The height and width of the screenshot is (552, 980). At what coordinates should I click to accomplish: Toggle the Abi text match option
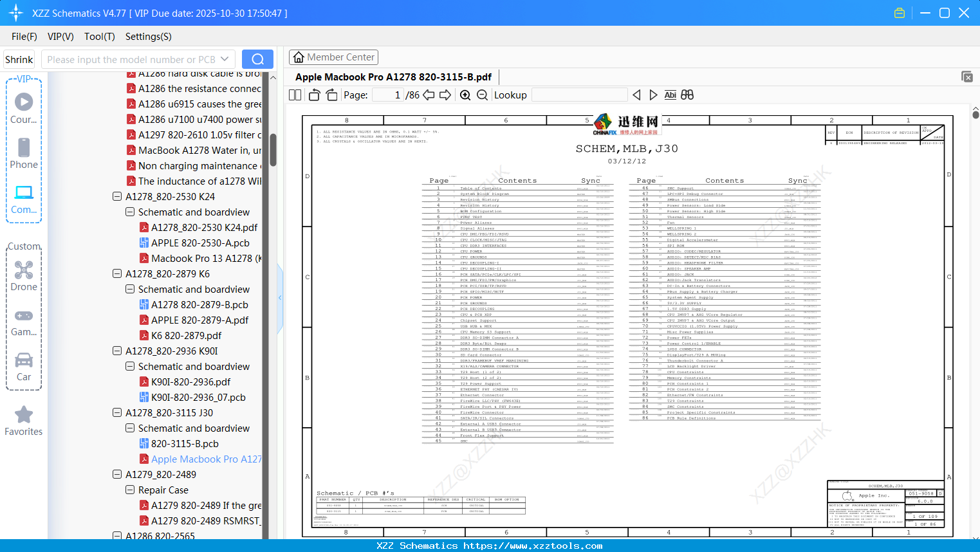click(670, 95)
